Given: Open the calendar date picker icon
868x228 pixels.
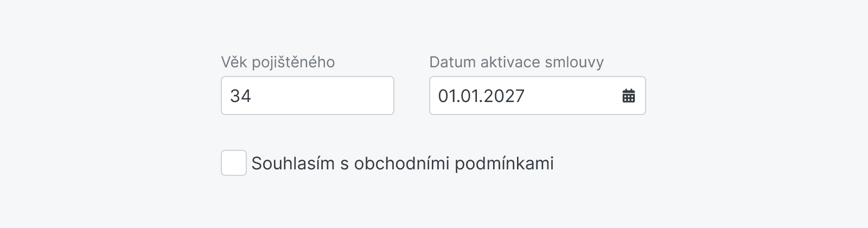Looking at the screenshot, I should coord(628,96).
